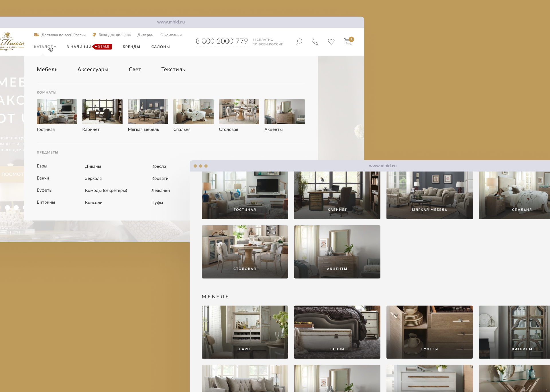Select the Текстиль tab
550x392 pixels.
pos(173,69)
